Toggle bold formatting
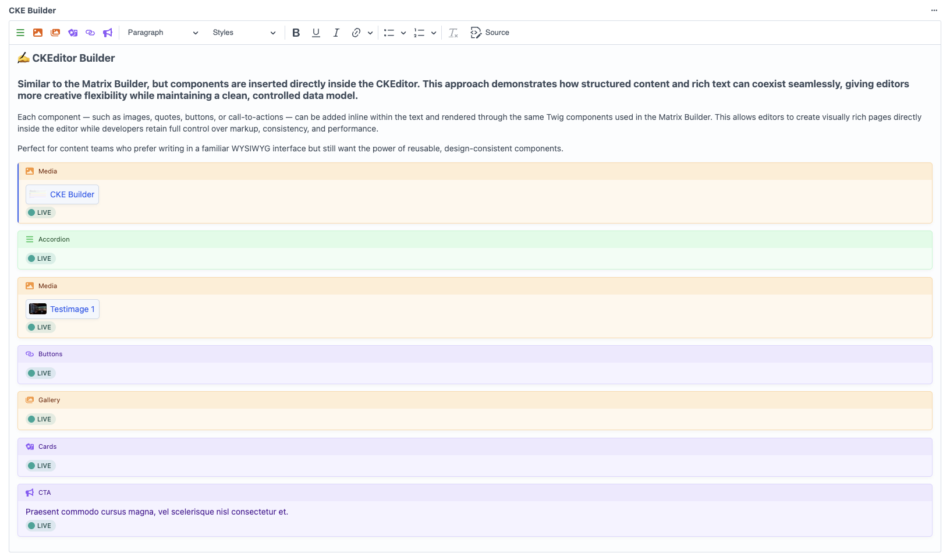 coord(296,33)
